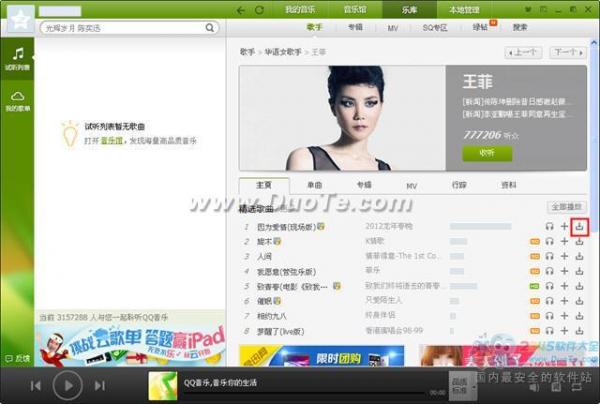Open the 绿钻 sub-tab

(x=480, y=28)
